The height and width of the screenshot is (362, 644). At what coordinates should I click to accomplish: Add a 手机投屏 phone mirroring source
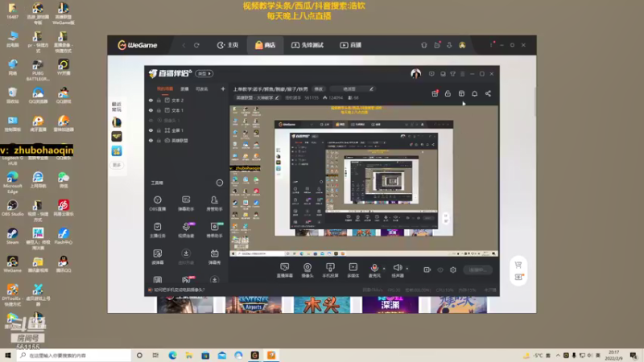pos(330,270)
